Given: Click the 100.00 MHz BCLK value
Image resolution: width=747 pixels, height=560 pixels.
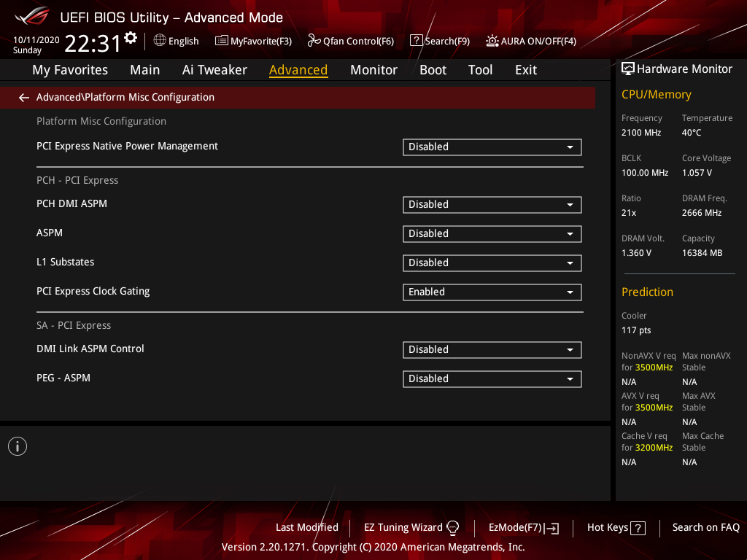Looking at the screenshot, I should point(645,173).
